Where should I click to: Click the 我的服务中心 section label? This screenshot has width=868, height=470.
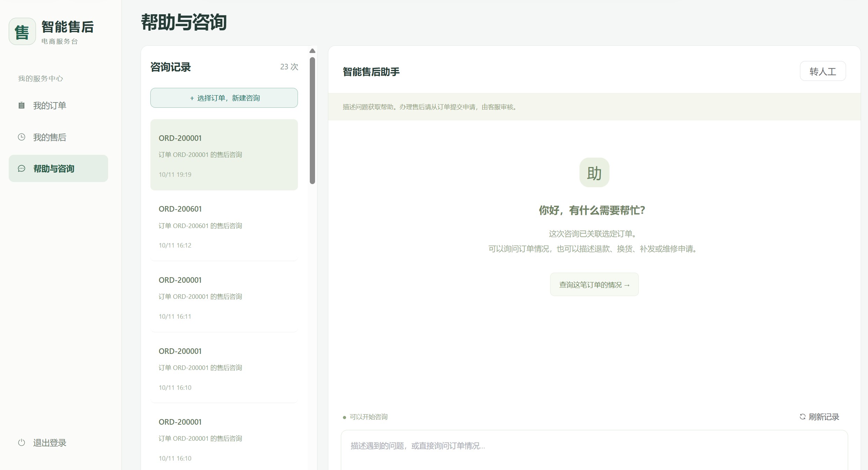tap(40, 78)
